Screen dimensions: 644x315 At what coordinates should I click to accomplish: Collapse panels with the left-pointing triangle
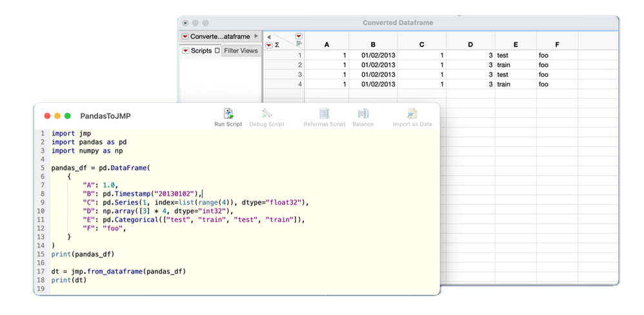point(268,37)
